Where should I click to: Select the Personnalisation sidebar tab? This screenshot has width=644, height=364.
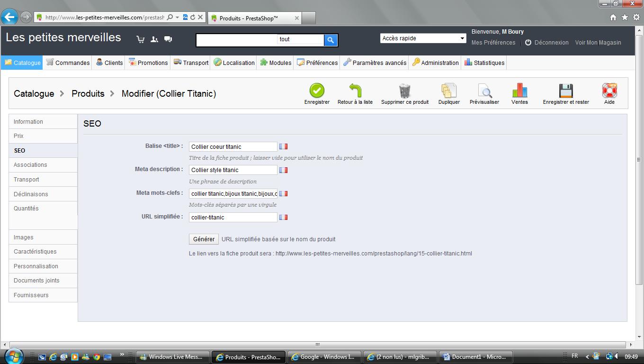pyautogui.click(x=43, y=266)
